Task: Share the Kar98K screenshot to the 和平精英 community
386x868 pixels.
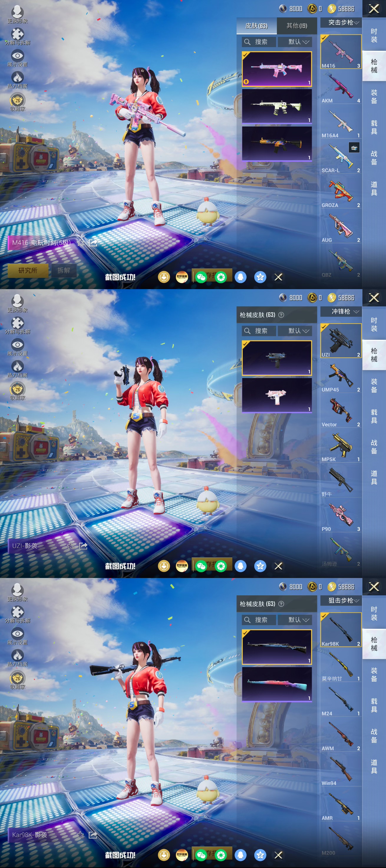Action: click(x=182, y=855)
